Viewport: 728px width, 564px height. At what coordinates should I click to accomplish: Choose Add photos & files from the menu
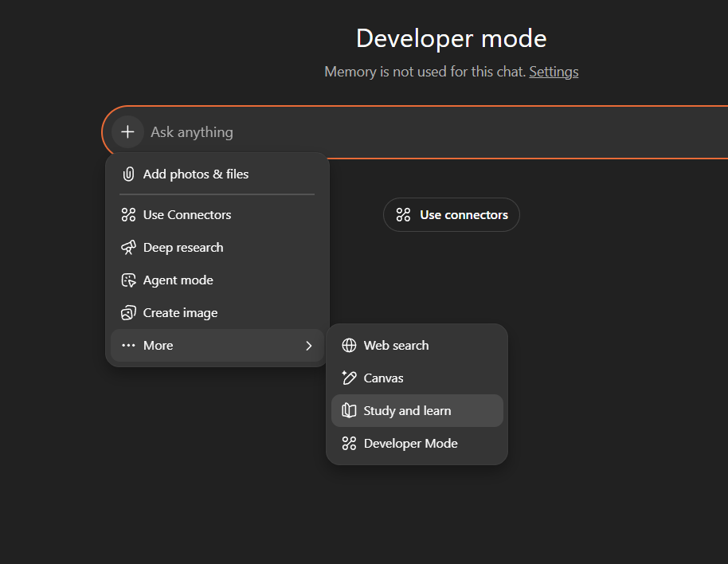[x=195, y=174]
